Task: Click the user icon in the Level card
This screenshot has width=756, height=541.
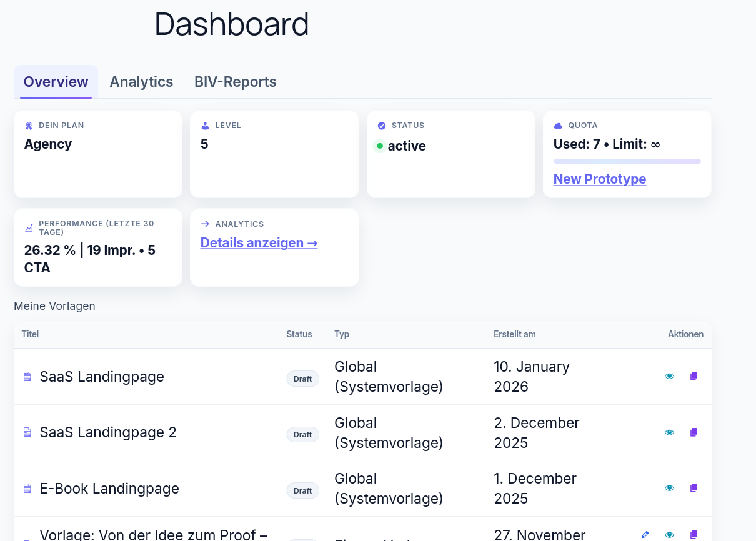Action: click(x=206, y=124)
